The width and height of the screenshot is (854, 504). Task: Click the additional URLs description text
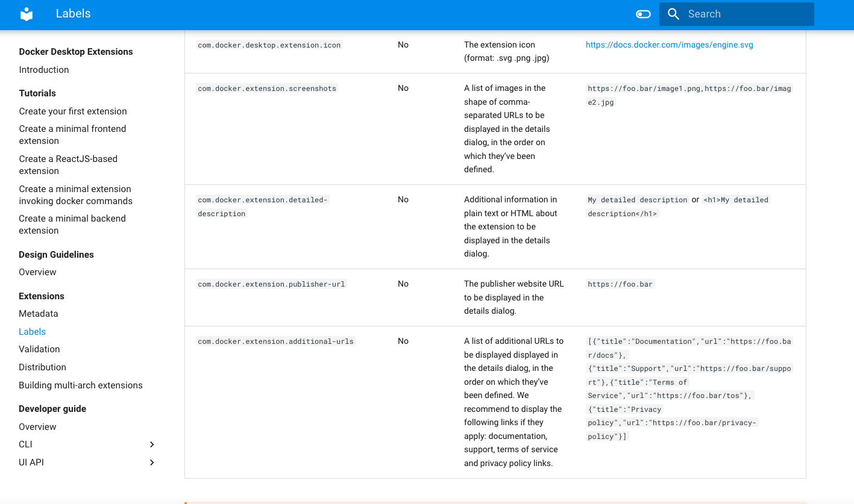[x=514, y=402]
